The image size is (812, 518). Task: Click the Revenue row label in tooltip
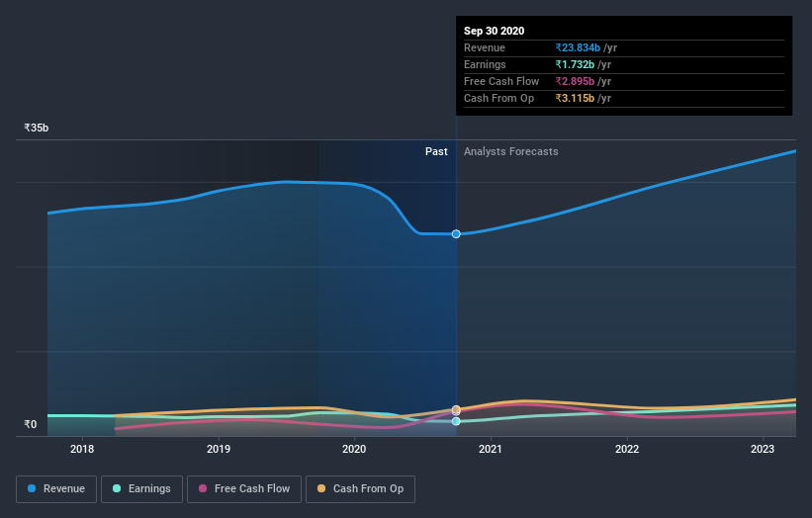[485, 47]
